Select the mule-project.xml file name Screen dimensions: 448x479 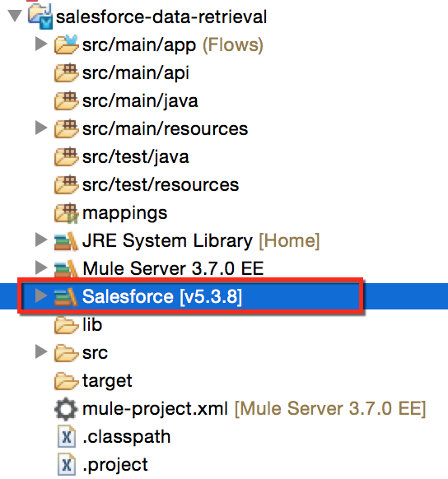click(156, 409)
